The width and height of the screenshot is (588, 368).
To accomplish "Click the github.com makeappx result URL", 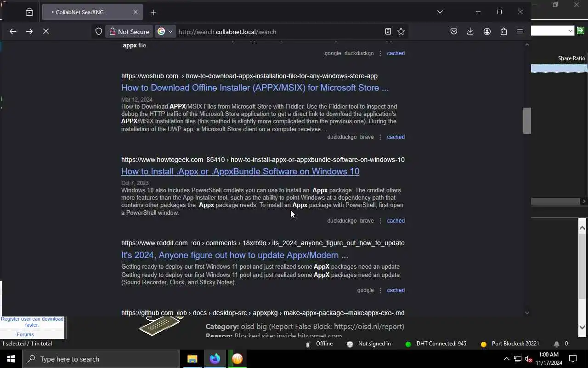I will tap(263, 313).
